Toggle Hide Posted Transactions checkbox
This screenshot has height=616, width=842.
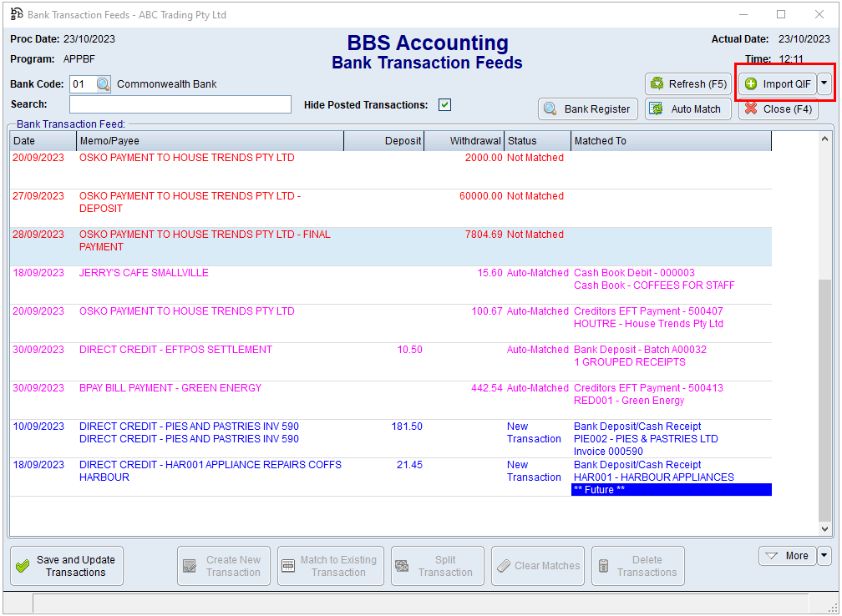tap(445, 105)
